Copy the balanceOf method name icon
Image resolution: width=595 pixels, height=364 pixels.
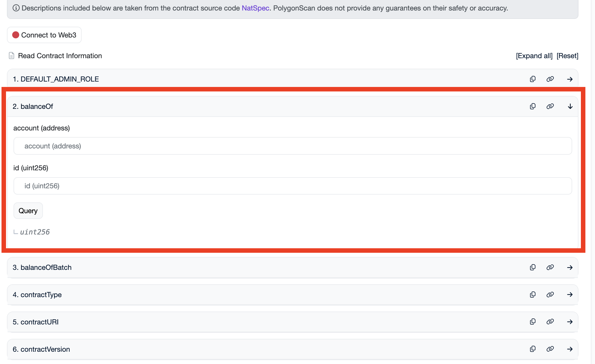[x=533, y=106]
